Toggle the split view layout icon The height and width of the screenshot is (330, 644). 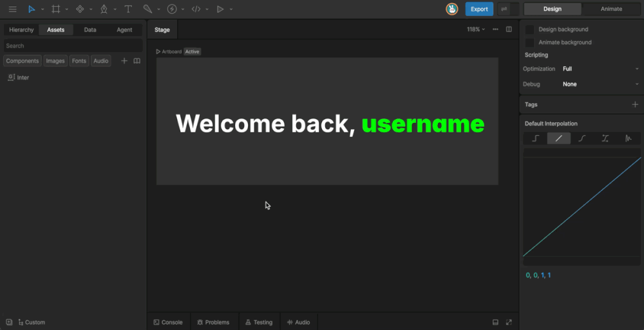(509, 29)
